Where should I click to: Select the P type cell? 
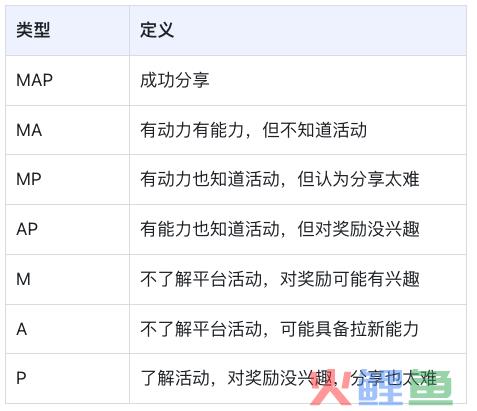point(67,378)
